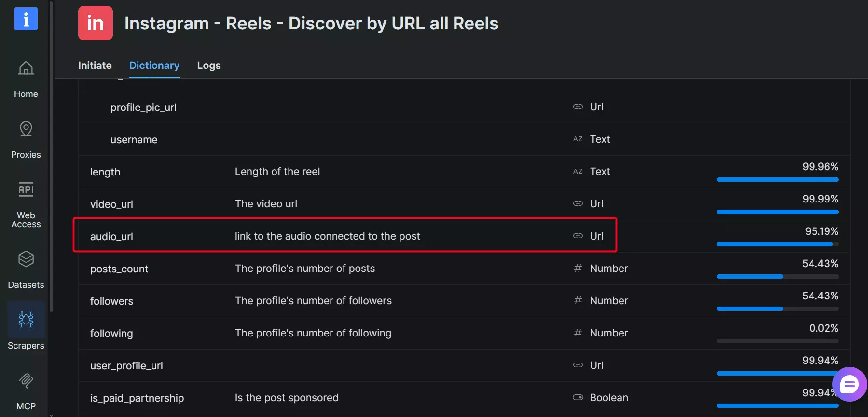The image size is (868, 417).
Task: Click the 99.96% progress bar for length
Action: (x=777, y=179)
